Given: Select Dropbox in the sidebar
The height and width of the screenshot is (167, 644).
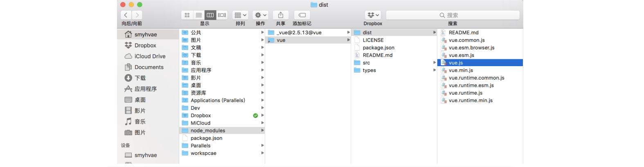Looking at the screenshot, I should point(148,45).
